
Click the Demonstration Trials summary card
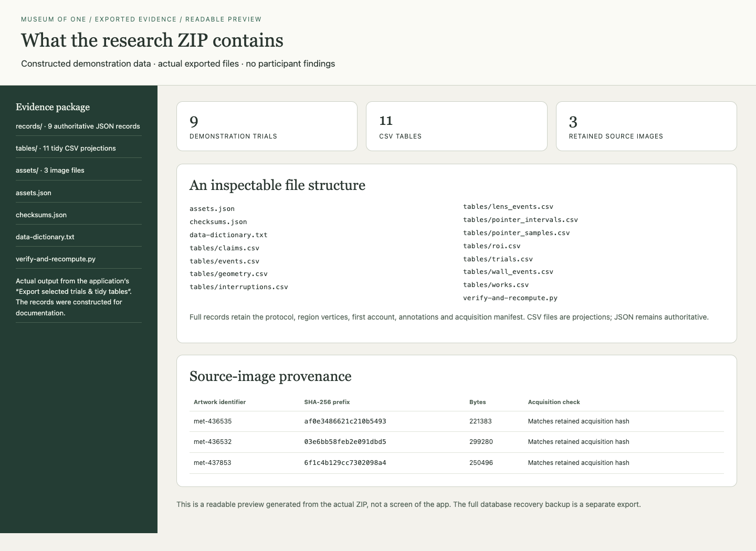[267, 126]
